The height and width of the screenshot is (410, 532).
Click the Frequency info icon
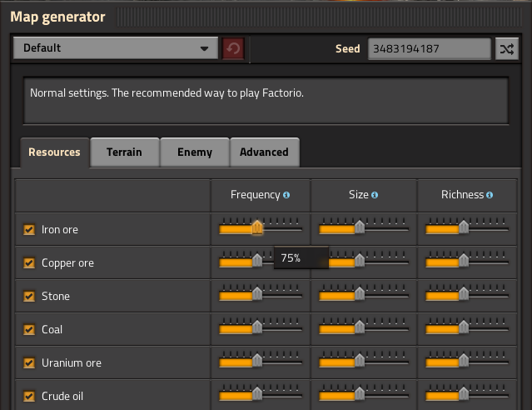(x=286, y=195)
